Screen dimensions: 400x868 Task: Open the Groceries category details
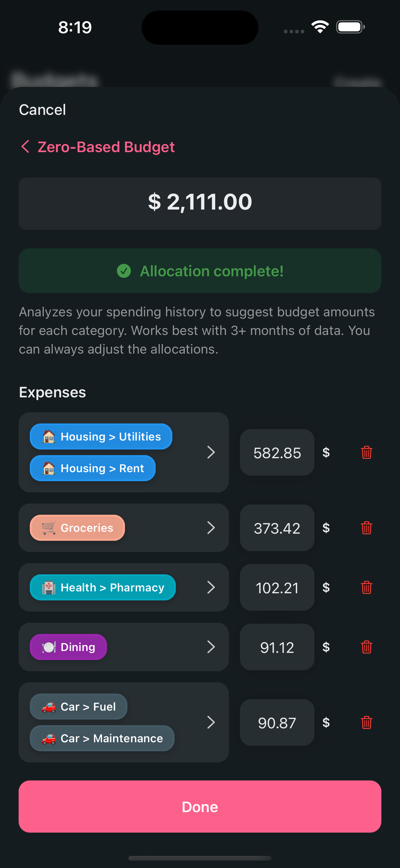click(211, 528)
